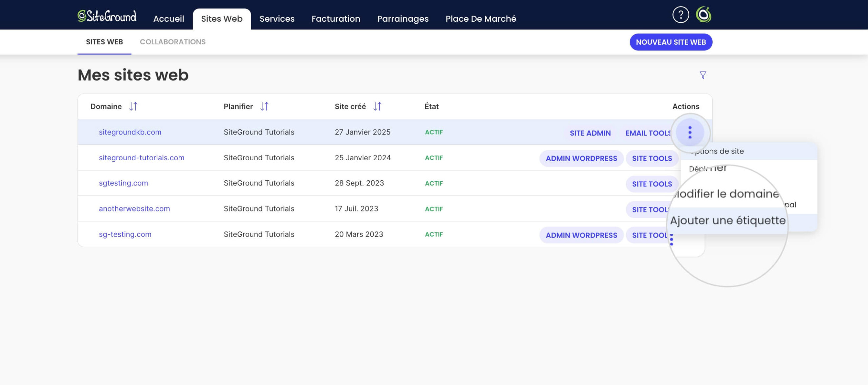868x385 pixels.
Task: Open siteground-tutorials.com domain link
Action: tap(141, 158)
